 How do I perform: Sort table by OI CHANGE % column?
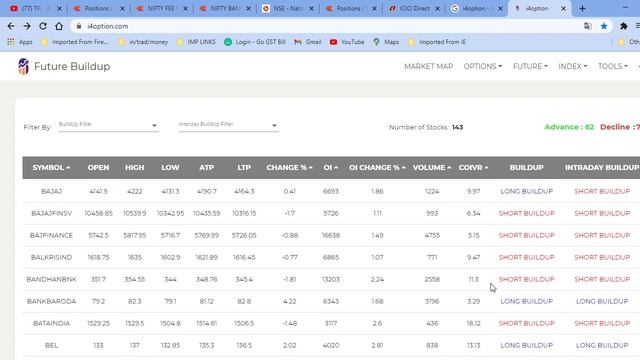[x=377, y=168]
